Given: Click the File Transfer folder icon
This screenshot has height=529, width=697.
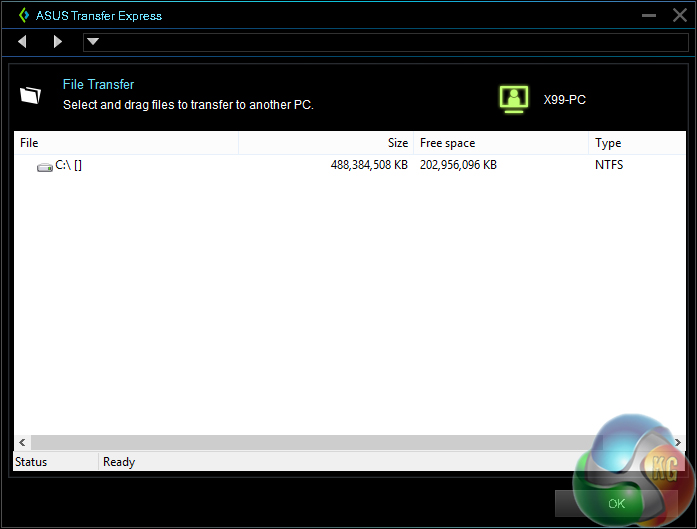Looking at the screenshot, I should (30, 95).
